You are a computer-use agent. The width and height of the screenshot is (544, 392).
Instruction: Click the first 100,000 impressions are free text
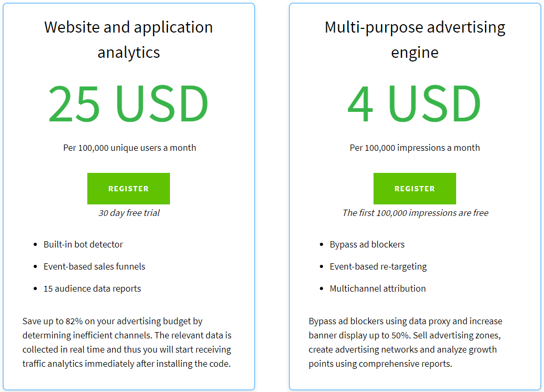pyautogui.click(x=415, y=213)
